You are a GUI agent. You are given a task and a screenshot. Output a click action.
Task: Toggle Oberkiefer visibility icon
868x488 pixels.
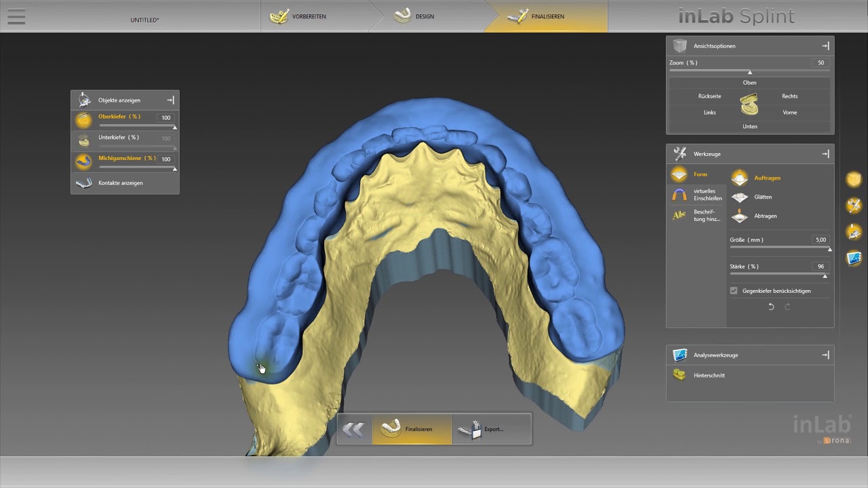[83, 120]
